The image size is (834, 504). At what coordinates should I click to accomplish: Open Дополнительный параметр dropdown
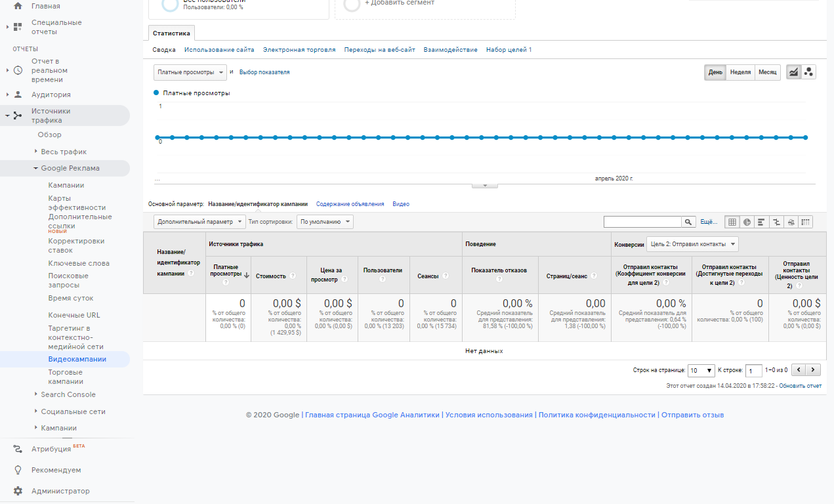tap(199, 222)
